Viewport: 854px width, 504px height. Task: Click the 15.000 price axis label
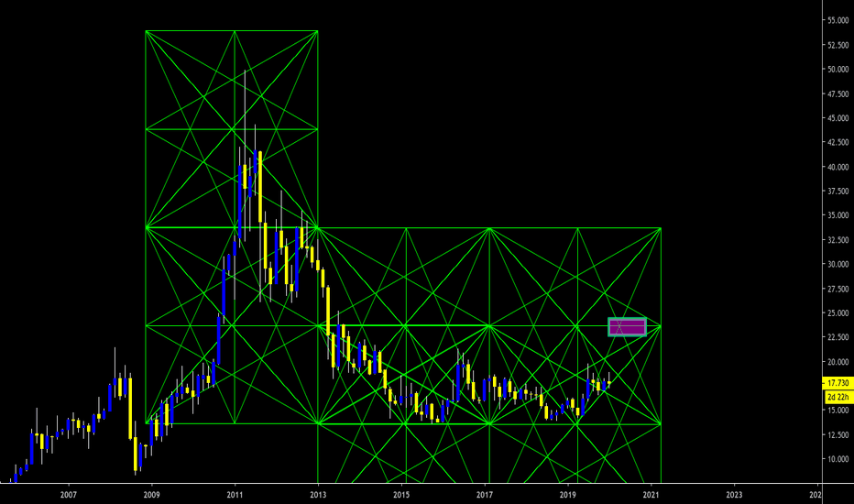838,411
